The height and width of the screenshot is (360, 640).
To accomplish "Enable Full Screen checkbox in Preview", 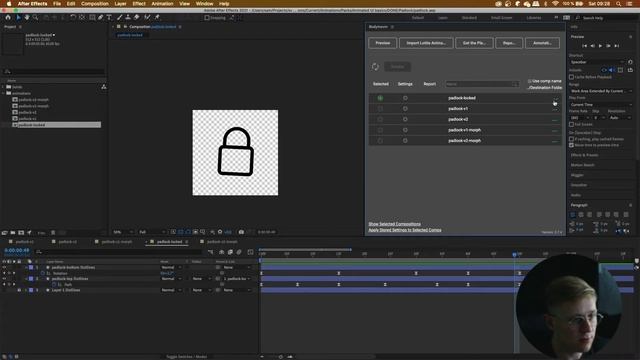I will 571,124.
